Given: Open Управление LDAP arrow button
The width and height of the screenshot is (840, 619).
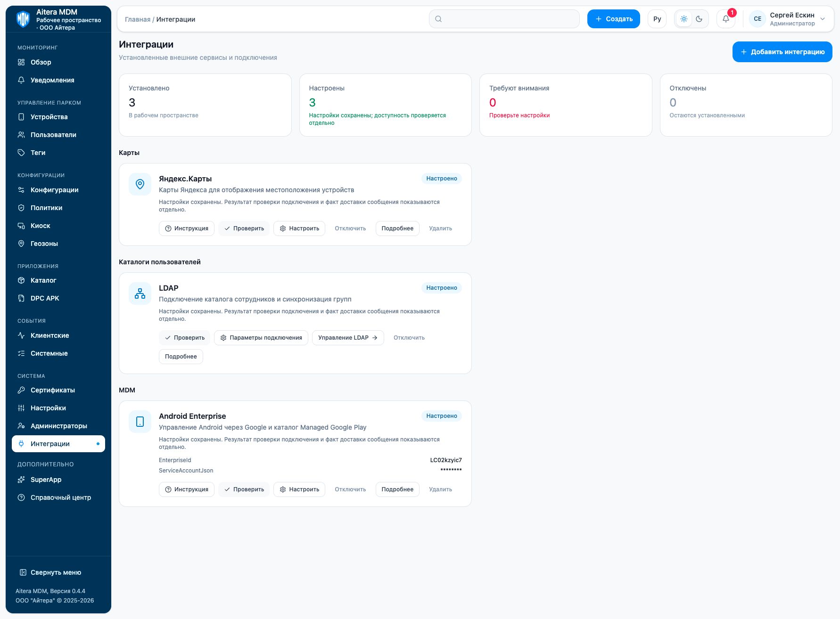Looking at the screenshot, I should click(x=348, y=338).
